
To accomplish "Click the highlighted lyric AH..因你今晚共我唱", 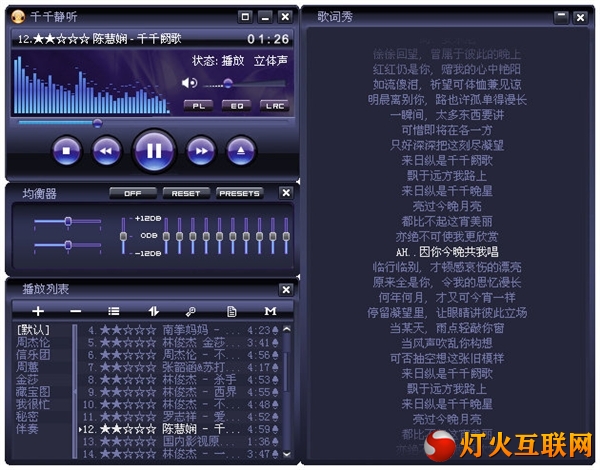I will click(x=447, y=252).
